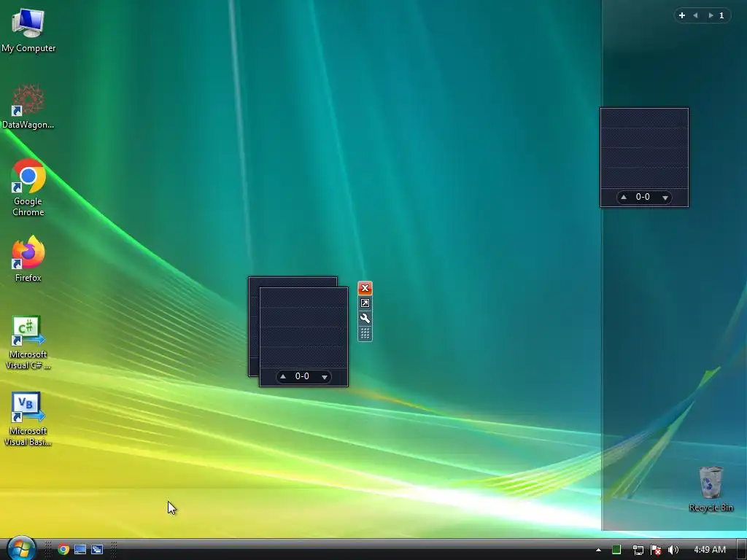This screenshot has width=747, height=560.
Task: Click the 4:49 AM taskbar clock
Action: (x=709, y=550)
